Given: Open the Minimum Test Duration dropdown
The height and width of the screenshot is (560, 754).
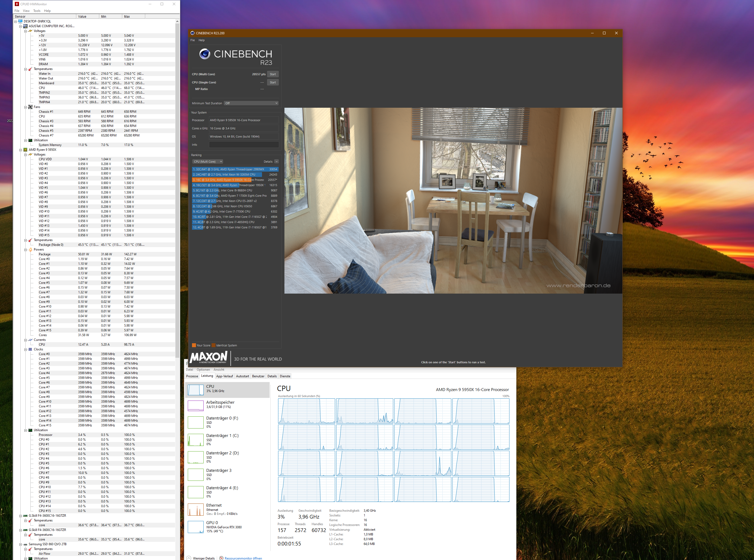Looking at the screenshot, I should point(251,103).
